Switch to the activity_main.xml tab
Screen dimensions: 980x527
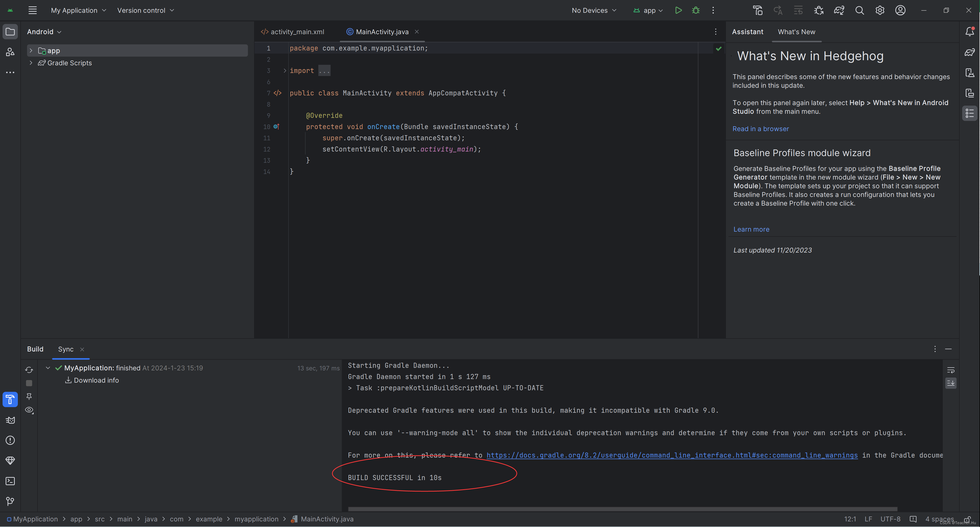click(293, 32)
